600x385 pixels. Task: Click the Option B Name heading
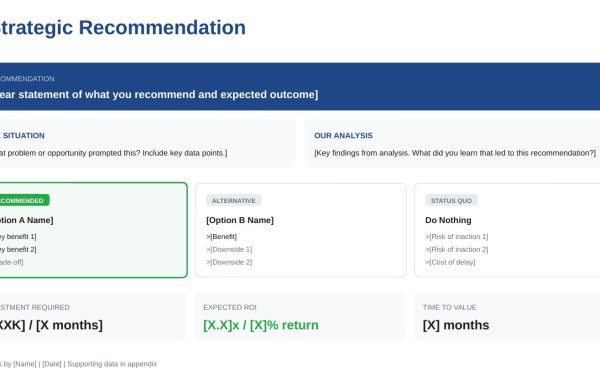point(240,220)
